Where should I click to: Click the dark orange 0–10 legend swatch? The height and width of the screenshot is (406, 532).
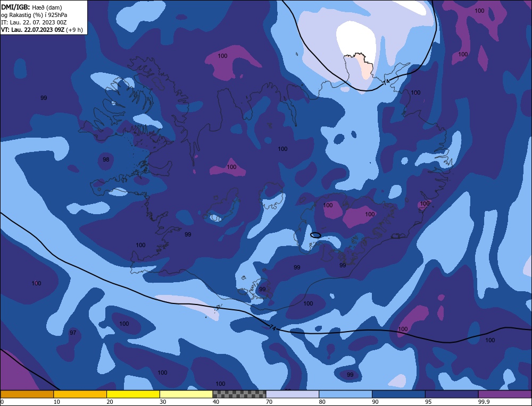27,394
